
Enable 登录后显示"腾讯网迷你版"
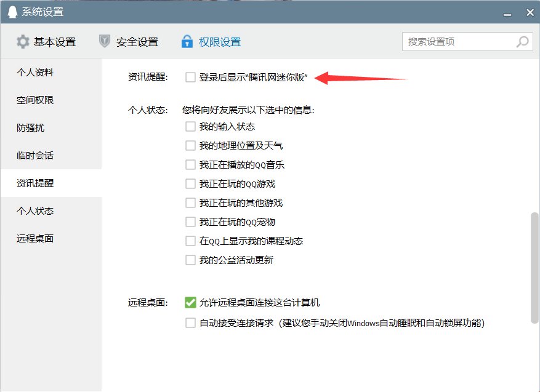tap(191, 78)
